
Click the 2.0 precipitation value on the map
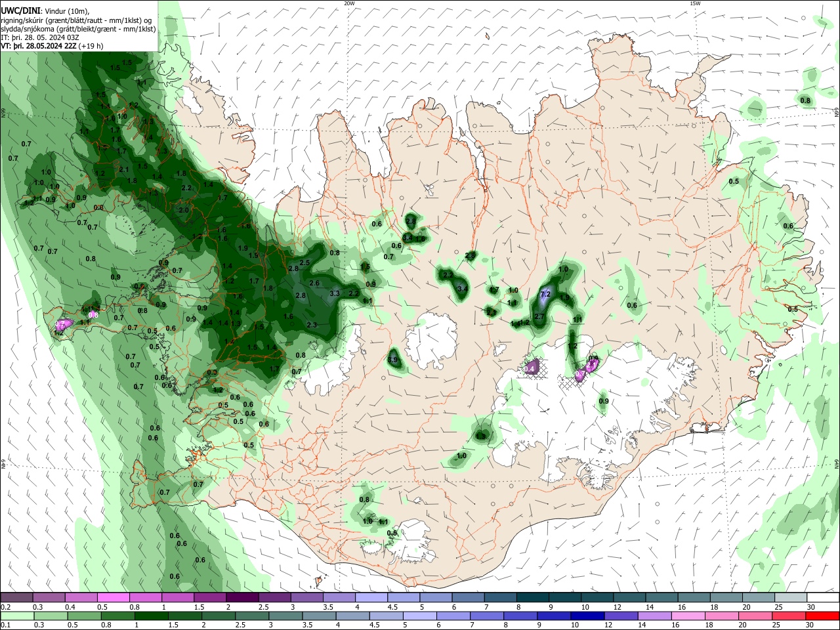coord(184,210)
